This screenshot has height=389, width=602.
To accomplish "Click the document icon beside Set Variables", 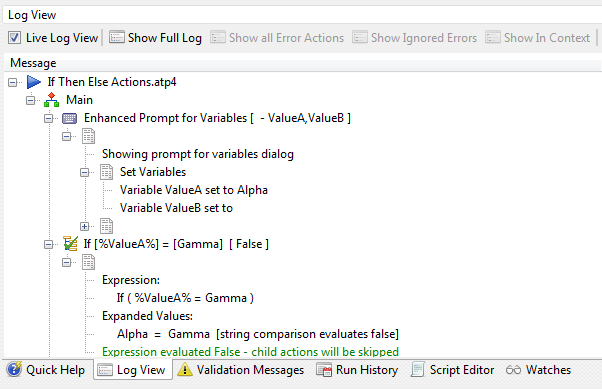I will point(106,172).
